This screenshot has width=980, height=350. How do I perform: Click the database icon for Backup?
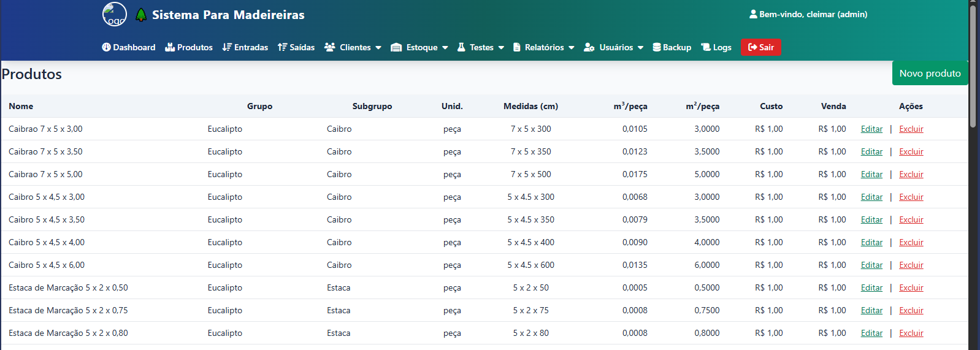[x=657, y=47]
